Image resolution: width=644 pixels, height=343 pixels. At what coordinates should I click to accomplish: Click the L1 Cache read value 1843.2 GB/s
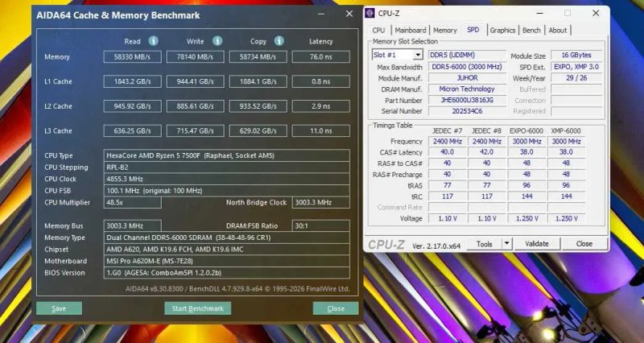coord(132,81)
